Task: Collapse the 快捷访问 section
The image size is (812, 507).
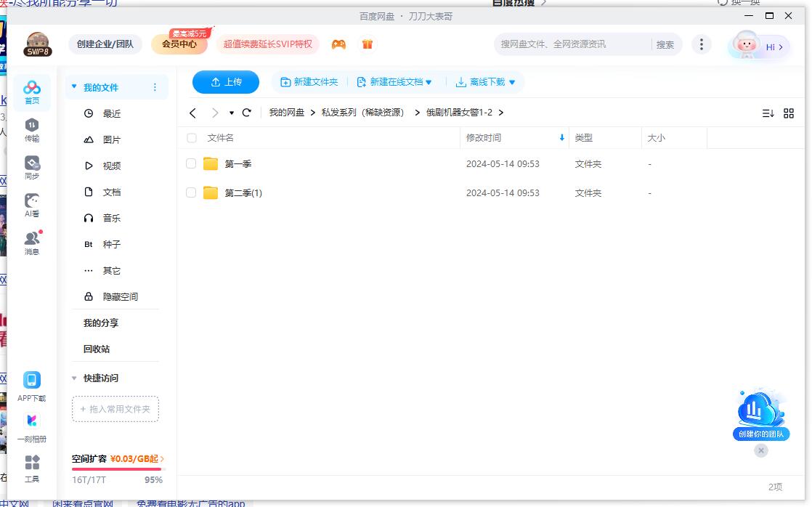Action: click(73, 378)
